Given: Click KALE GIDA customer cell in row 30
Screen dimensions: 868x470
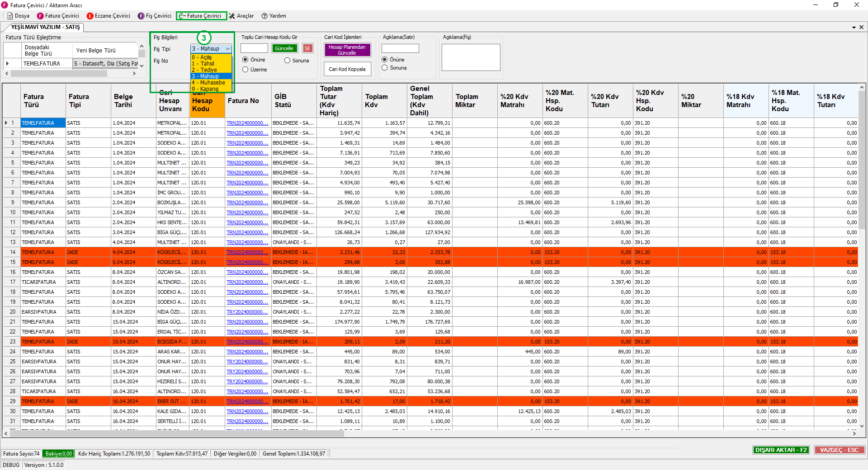Looking at the screenshot, I should (173, 411).
